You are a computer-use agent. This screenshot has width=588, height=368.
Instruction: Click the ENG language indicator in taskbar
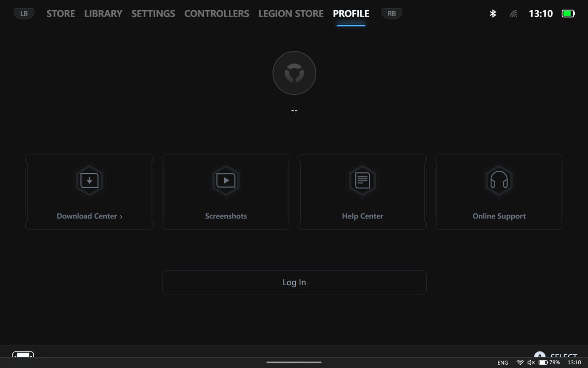(503, 362)
